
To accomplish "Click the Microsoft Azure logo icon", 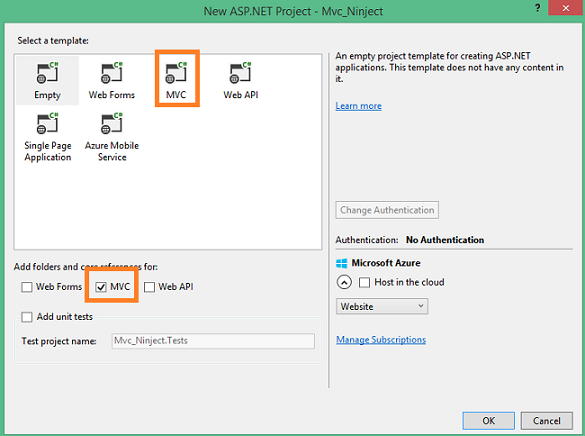I will tap(341, 263).
